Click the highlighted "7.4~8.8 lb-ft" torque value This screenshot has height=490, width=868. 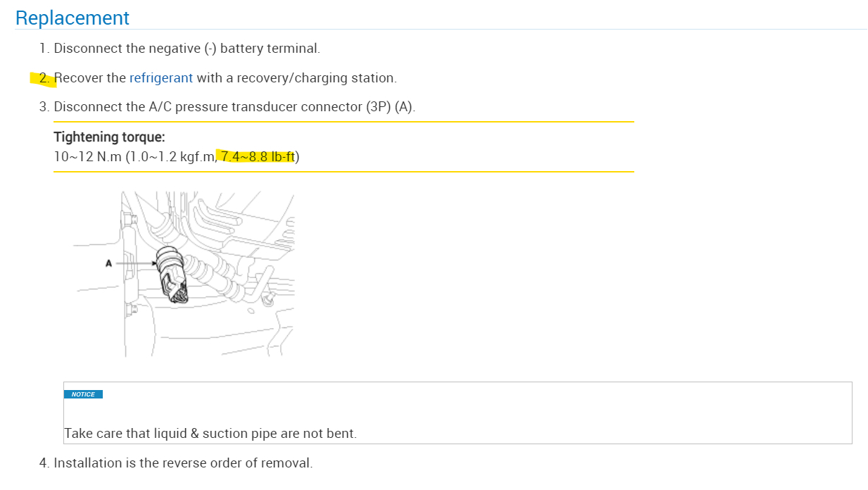click(x=257, y=157)
